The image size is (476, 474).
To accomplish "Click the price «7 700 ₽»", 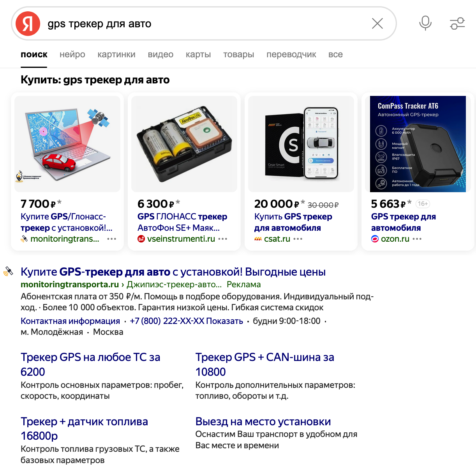I will click(38, 204).
